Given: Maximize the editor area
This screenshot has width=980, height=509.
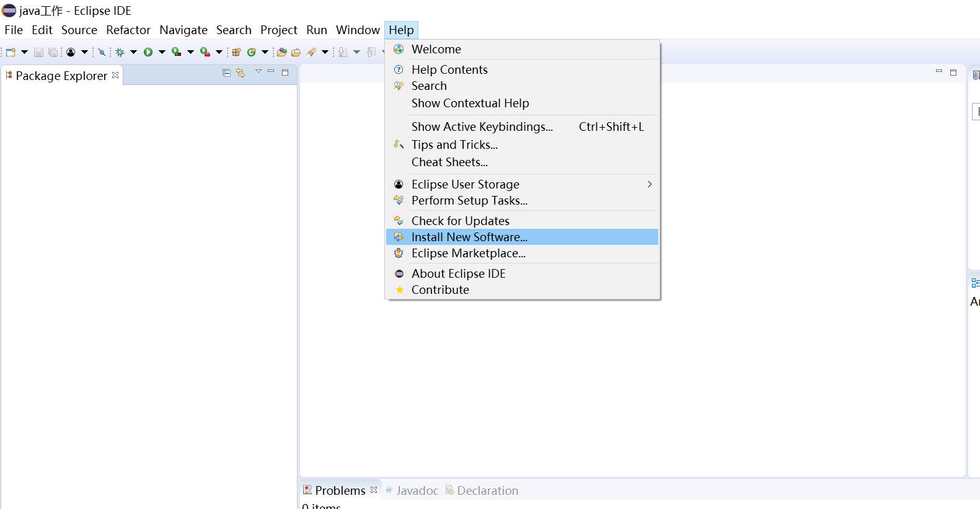Looking at the screenshot, I should [x=953, y=73].
